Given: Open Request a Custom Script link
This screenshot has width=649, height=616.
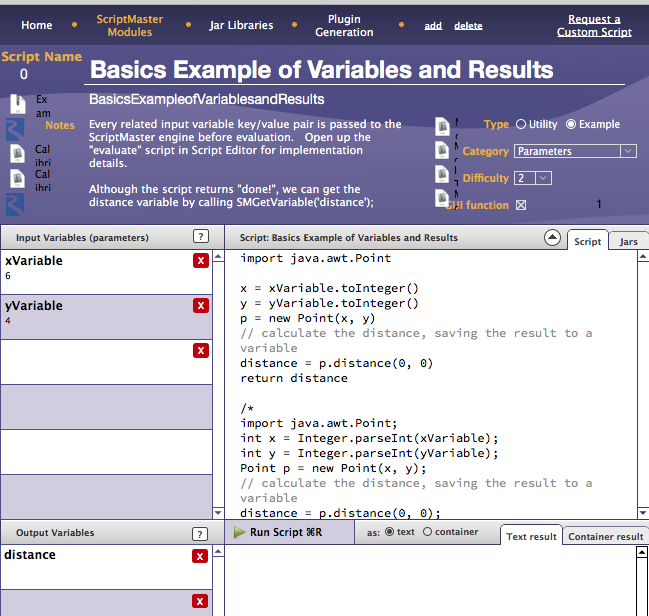Looking at the screenshot, I should coord(594,25).
